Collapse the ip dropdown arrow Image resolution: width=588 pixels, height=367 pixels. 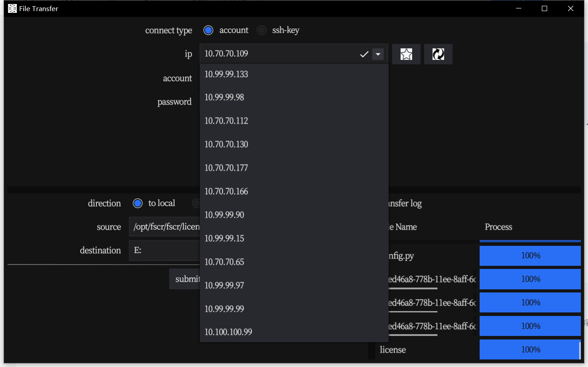click(x=378, y=54)
